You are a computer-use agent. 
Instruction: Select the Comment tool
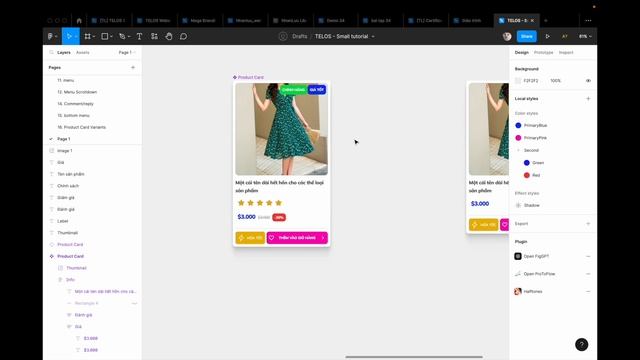(x=183, y=36)
